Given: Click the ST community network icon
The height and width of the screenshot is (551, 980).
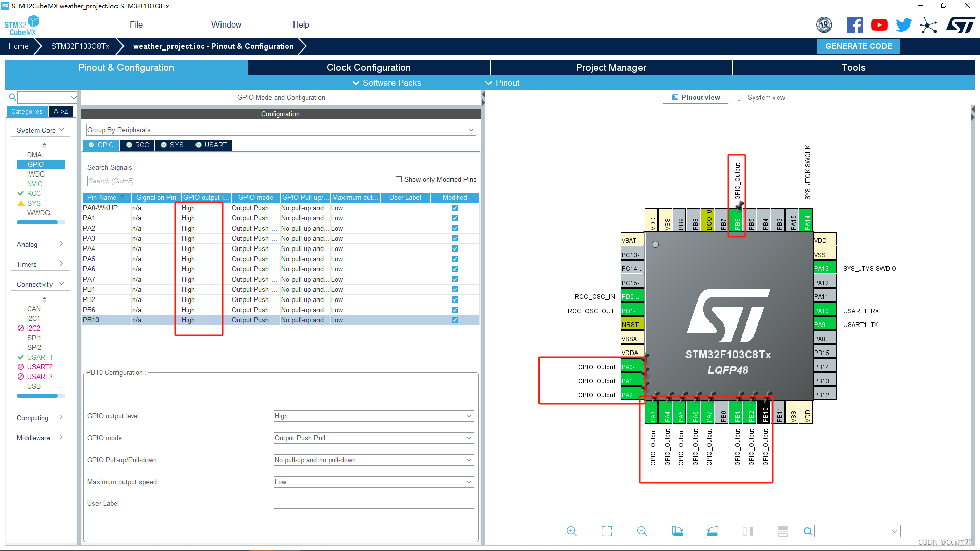Looking at the screenshot, I should (928, 25).
